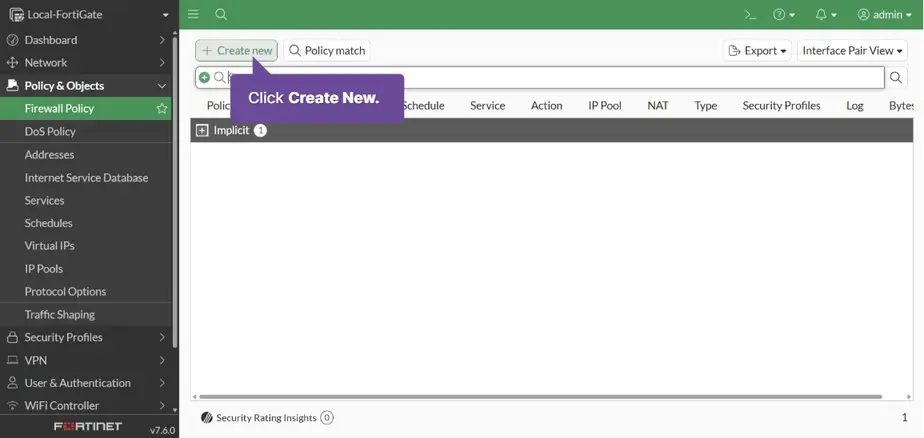The height and width of the screenshot is (438, 924).
Task: Open the notifications bell menu
Action: (x=826, y=15)
